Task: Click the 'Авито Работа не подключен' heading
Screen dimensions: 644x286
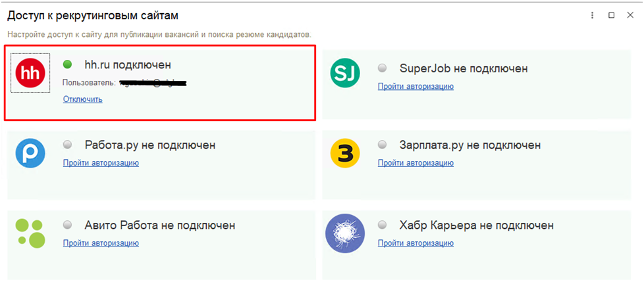Action: coord(160,226)
